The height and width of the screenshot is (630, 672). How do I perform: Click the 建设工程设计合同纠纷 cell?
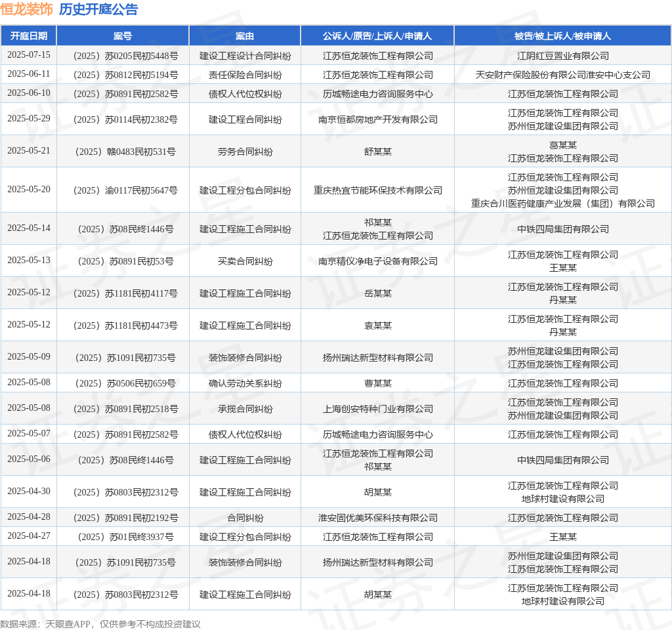(x=245, y=56)
